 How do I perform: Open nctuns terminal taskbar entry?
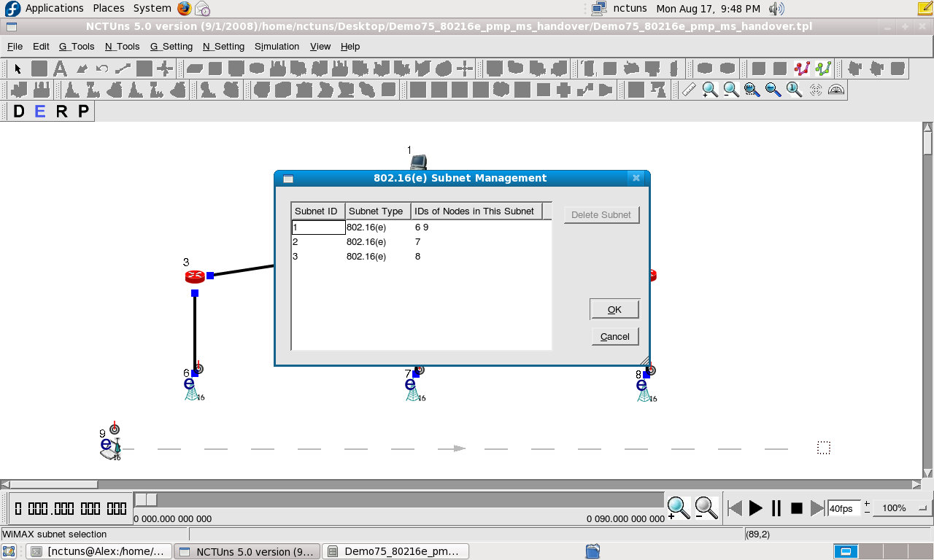pos(100,551)
